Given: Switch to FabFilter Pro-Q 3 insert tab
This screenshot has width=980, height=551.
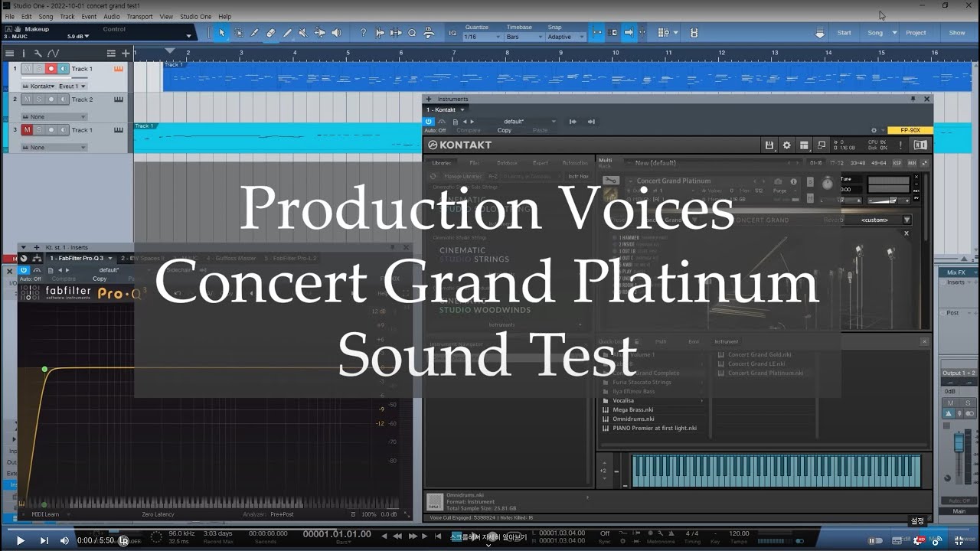Looking at the screenshot, I should pos(77,259).
